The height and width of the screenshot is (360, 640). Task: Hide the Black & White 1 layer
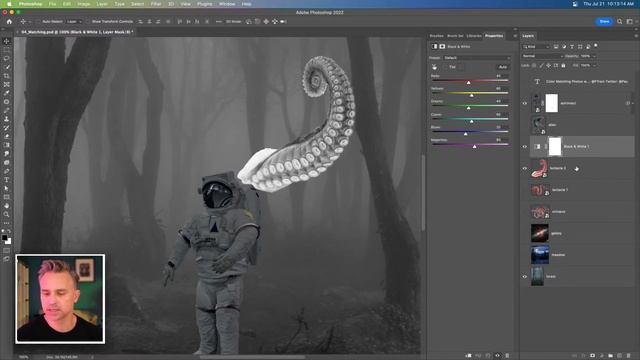tap(525, 147)
